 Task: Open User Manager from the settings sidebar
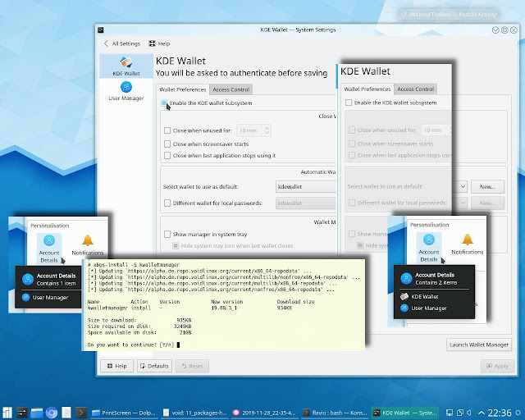click(x=126, y=91)
